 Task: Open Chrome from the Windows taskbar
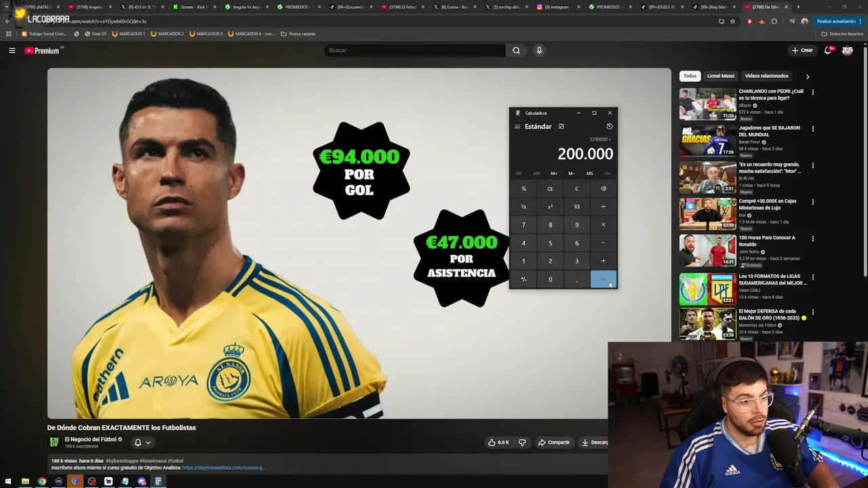pos(42,482)
